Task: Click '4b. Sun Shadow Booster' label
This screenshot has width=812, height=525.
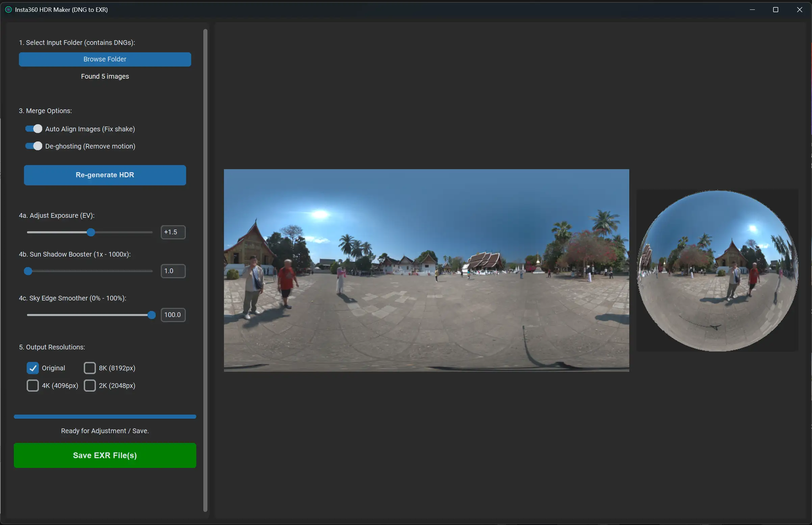Action: click(75, 255)
